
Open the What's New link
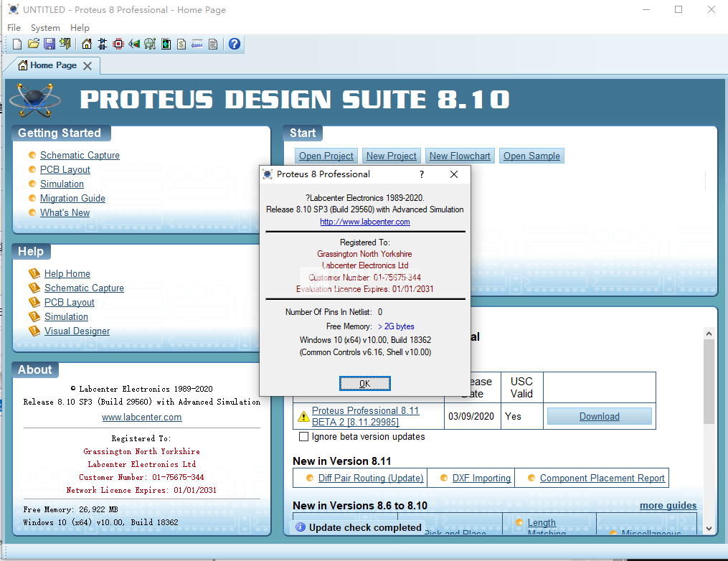(x=65, y=212)
